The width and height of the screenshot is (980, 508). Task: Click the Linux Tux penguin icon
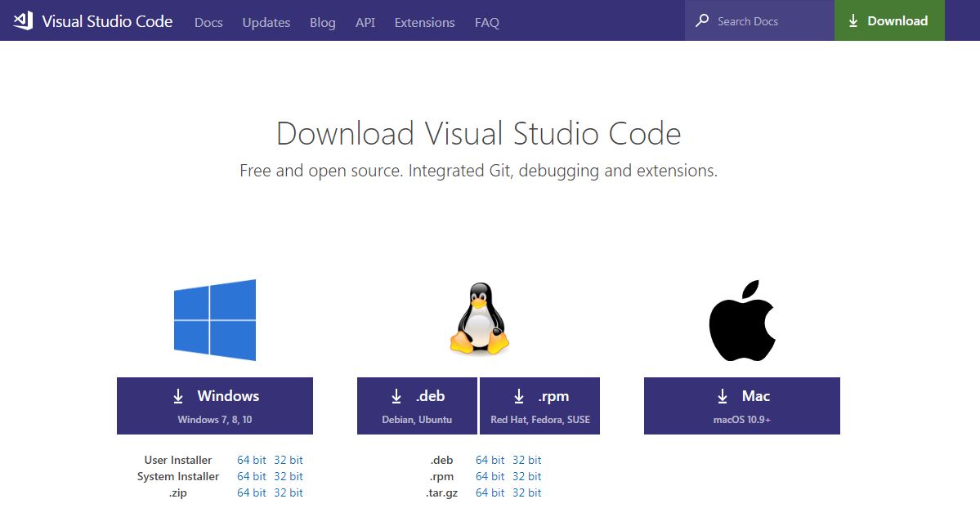point(478,319)
